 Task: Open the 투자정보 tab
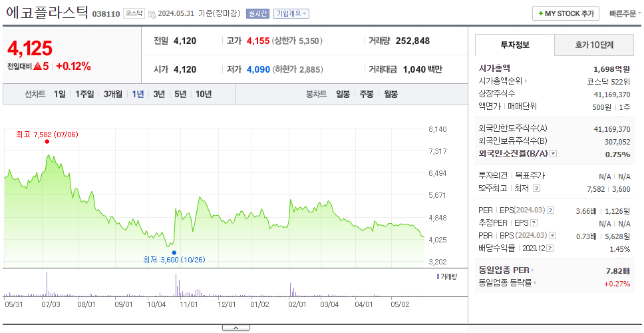(515, 45)
